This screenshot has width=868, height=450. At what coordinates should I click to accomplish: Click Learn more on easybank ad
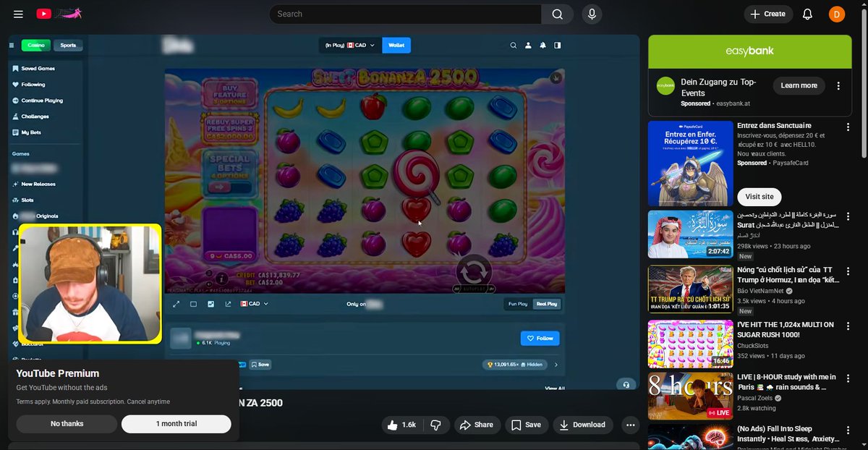(799, 85)
